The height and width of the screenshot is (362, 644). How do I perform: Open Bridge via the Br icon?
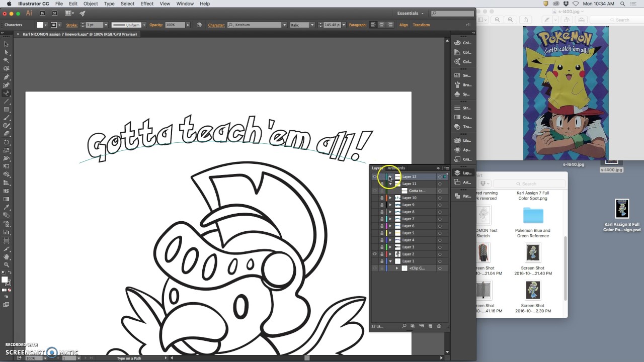click(x=43, y=14)
